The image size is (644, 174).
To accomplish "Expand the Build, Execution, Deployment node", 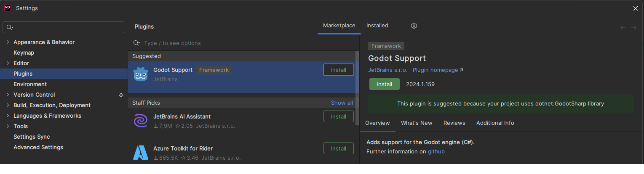I will point(8,105).
